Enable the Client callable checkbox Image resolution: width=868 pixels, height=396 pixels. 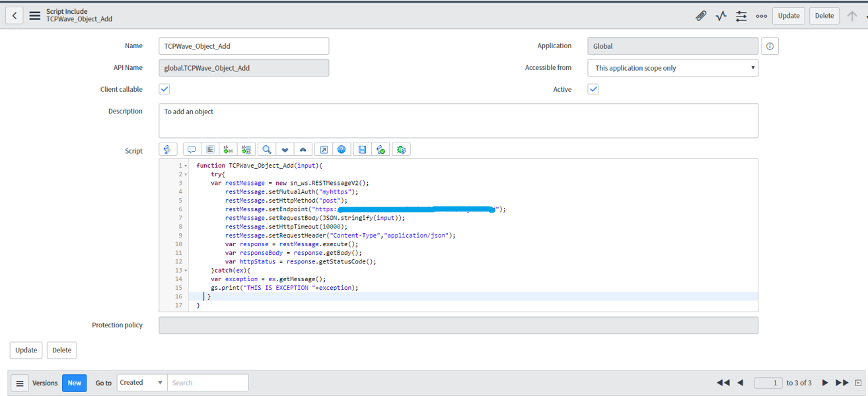pyautogui.click(x=164, y=88)
